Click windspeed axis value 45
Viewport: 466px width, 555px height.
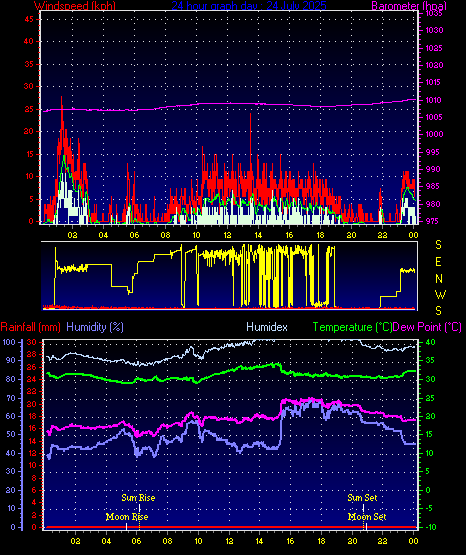29,19
